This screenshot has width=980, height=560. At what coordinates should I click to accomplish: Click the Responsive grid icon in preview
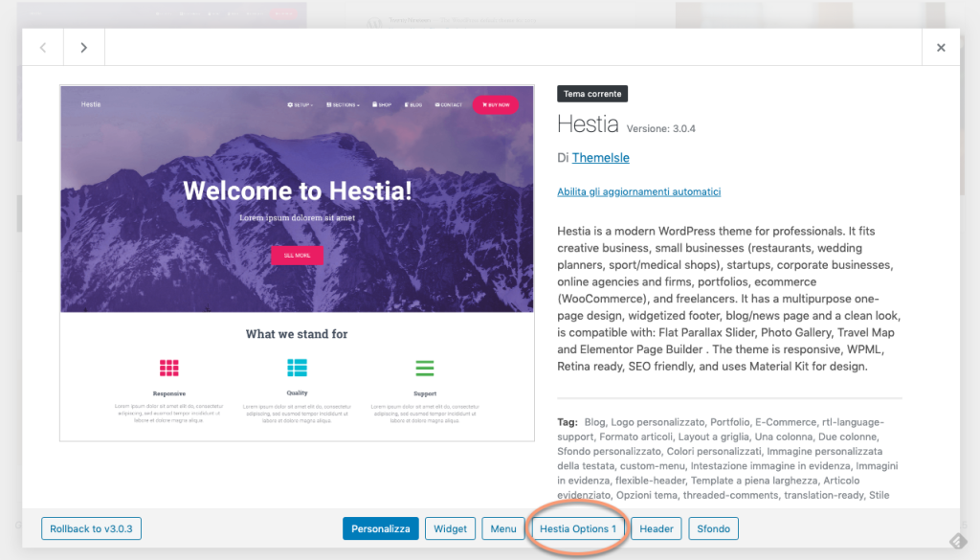[168, 369]
